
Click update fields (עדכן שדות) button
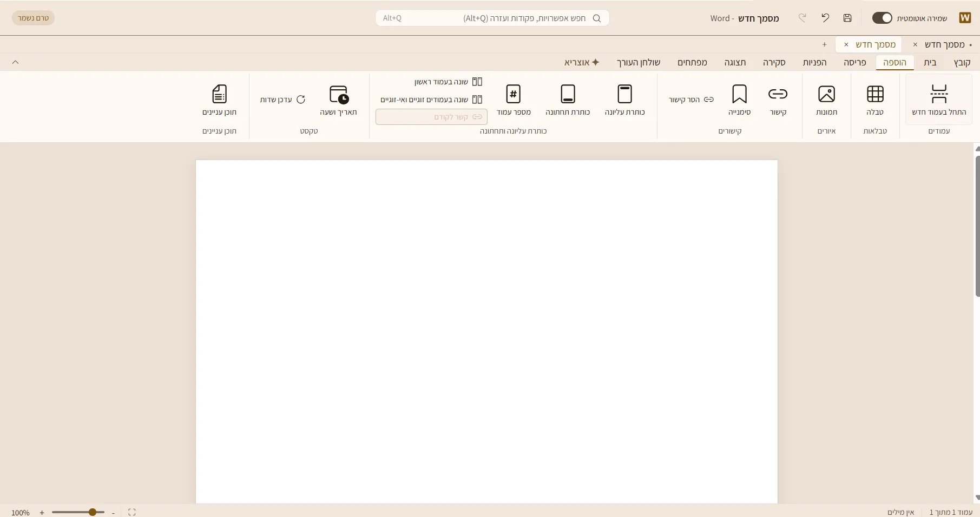coord(282,100)
